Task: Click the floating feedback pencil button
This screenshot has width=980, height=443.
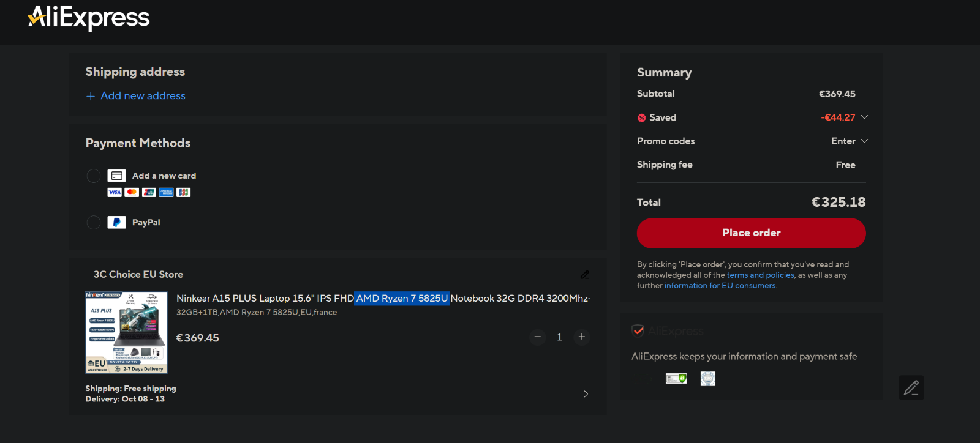Action: [x=911, y=387]
